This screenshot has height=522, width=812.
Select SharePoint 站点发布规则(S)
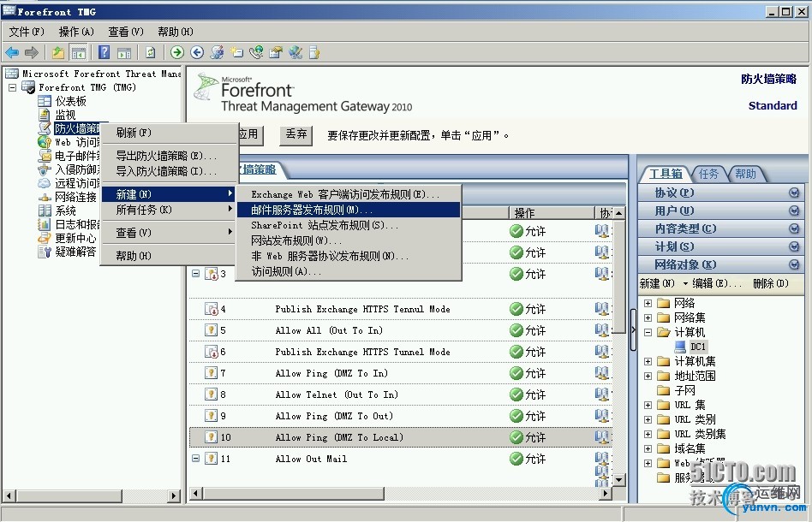click(x=349, y=225)
